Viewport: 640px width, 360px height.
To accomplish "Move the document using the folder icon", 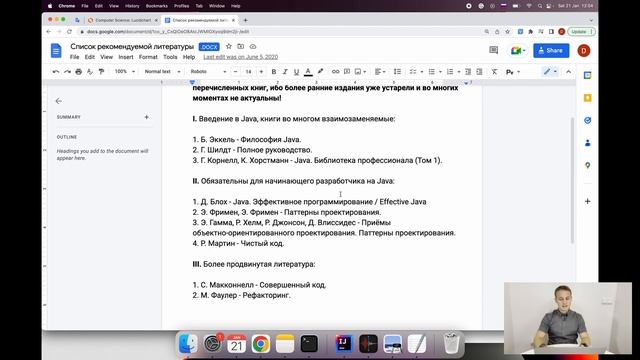I will [241, 47].
